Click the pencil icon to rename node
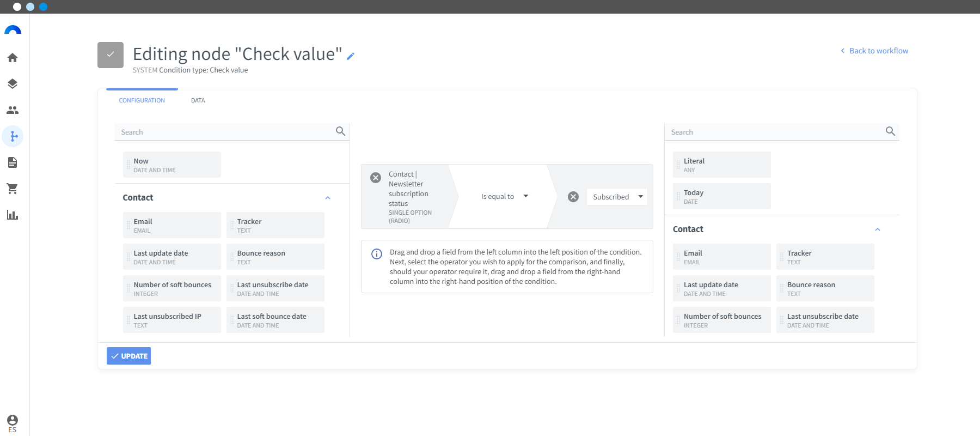This screenshot has width=980, height=436. [351, 56]
